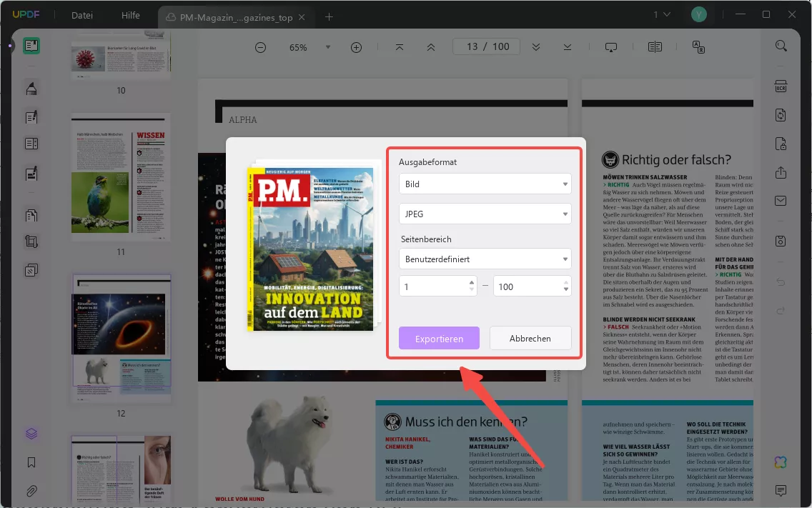
Task: Click the Exportieren button
Action: coord(439,338)
